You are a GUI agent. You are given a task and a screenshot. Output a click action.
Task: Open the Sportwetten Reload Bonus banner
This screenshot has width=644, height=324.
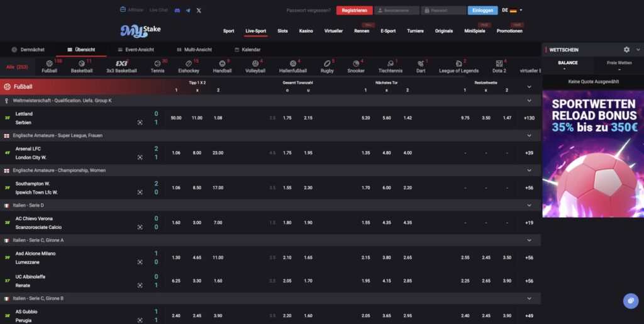[593, 154]
